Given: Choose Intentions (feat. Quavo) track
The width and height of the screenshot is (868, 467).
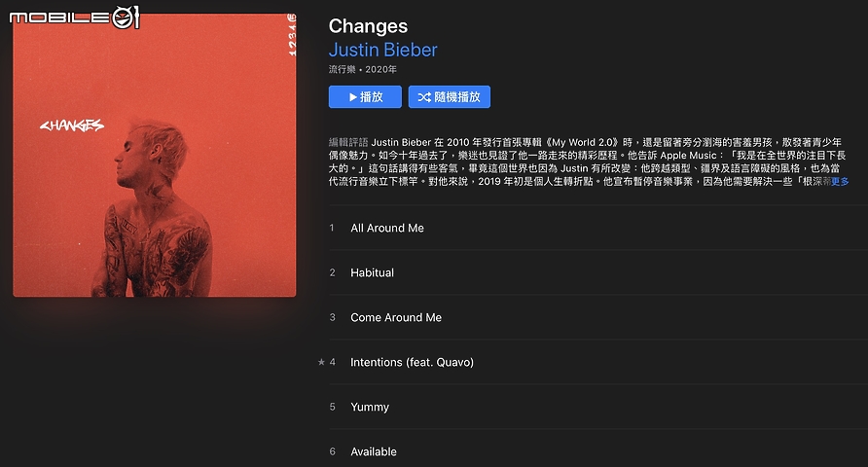Looking at the screenshot, I should pos(597,363).
